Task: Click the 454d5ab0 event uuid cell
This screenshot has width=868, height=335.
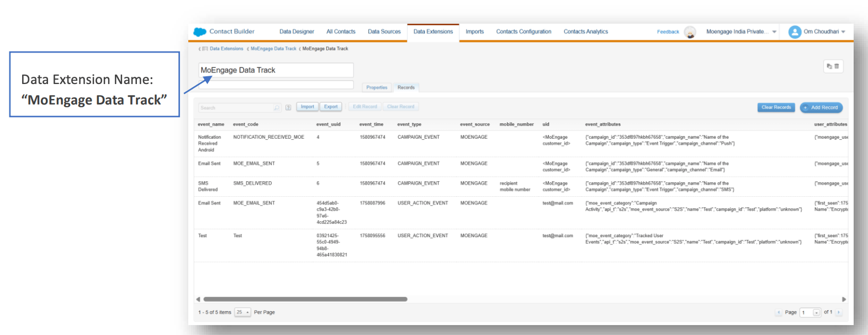Action: [x=332, y=213]
